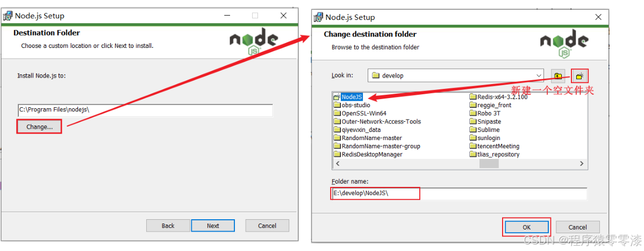Click the folder icon beside tencentMeeting
This screenshot has height=251, width=644.
coord(473,146)
